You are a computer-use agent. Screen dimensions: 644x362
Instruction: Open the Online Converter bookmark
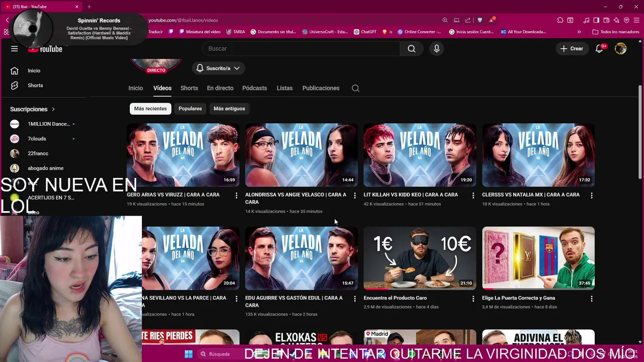[419, 32]
